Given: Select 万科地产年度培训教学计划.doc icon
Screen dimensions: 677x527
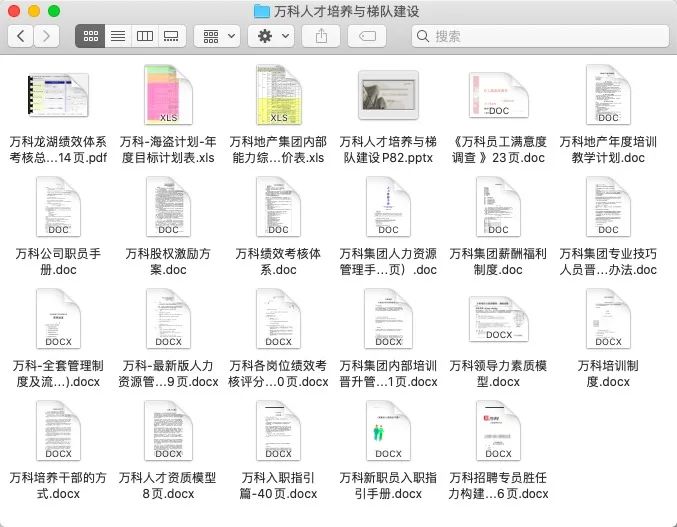Looking at the screenshot, I should point(608,95).
